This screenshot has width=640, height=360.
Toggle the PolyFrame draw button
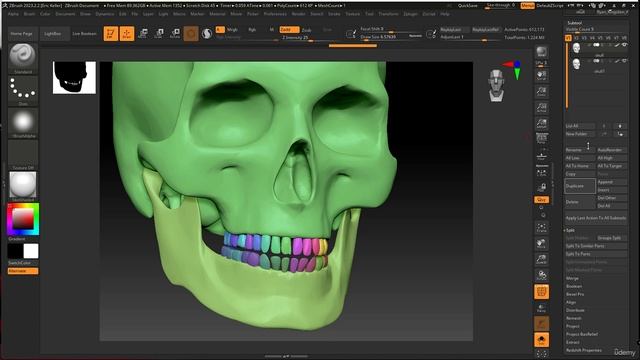541,292
